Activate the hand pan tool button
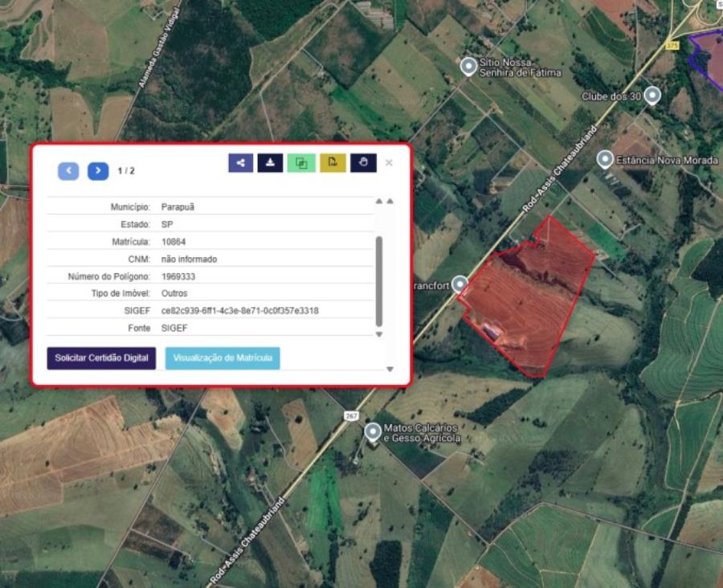Screen dimensions: 723x588 [363, 163]
